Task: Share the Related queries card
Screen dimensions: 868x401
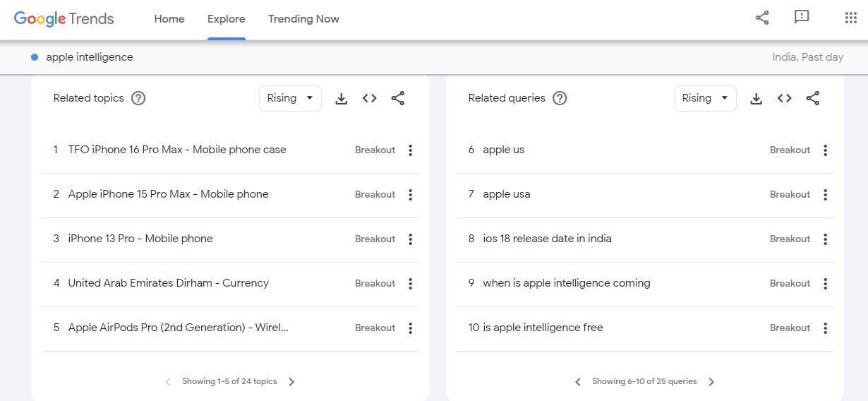Action: 813,99
